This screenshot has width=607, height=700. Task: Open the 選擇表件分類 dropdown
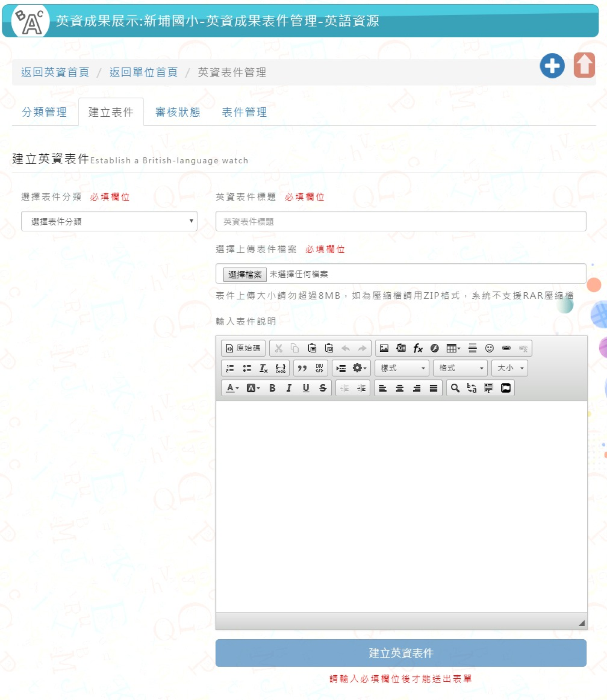(x=109, y=222)
